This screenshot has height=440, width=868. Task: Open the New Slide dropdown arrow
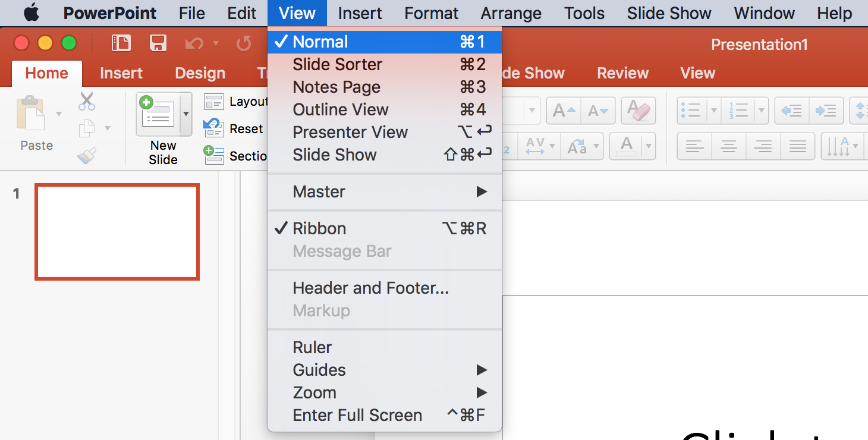(186, 114)
